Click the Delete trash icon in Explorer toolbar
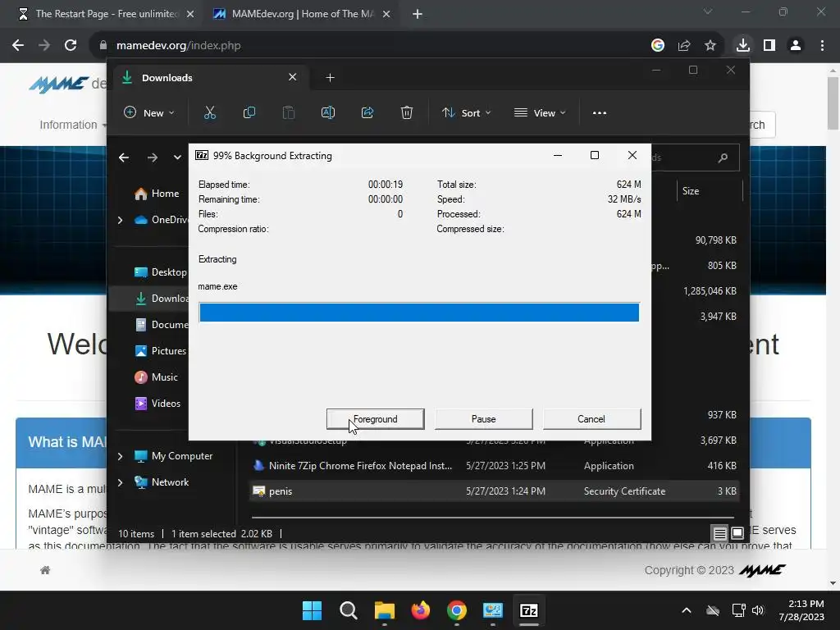840x630 pixels. pos(407,113)
